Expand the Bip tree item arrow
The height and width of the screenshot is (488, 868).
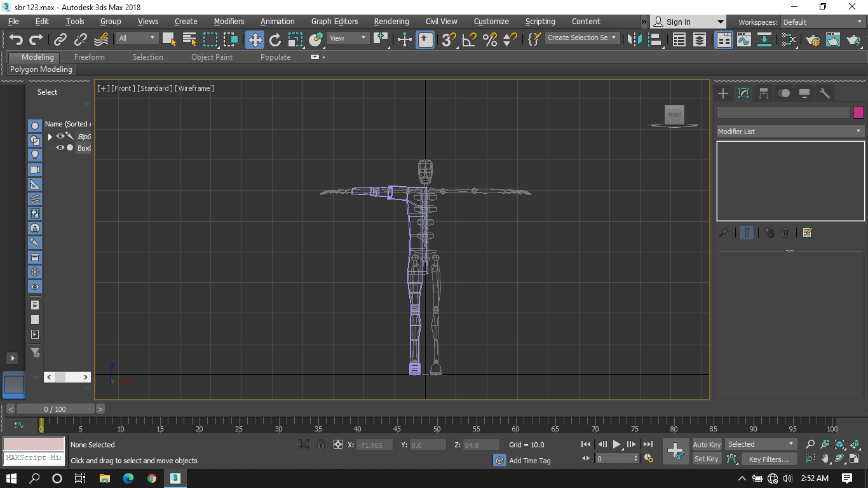(x=50, y=137)
